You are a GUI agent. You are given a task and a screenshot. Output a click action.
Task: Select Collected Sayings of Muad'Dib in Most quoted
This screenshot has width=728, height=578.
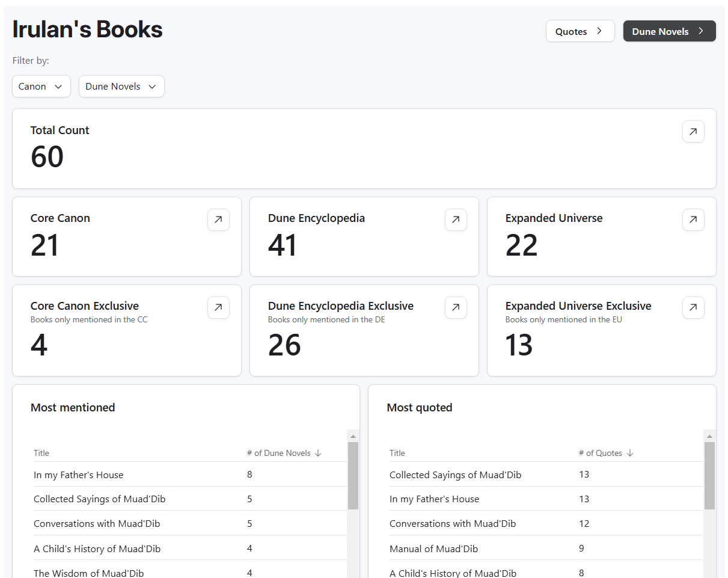click(546, 475)
